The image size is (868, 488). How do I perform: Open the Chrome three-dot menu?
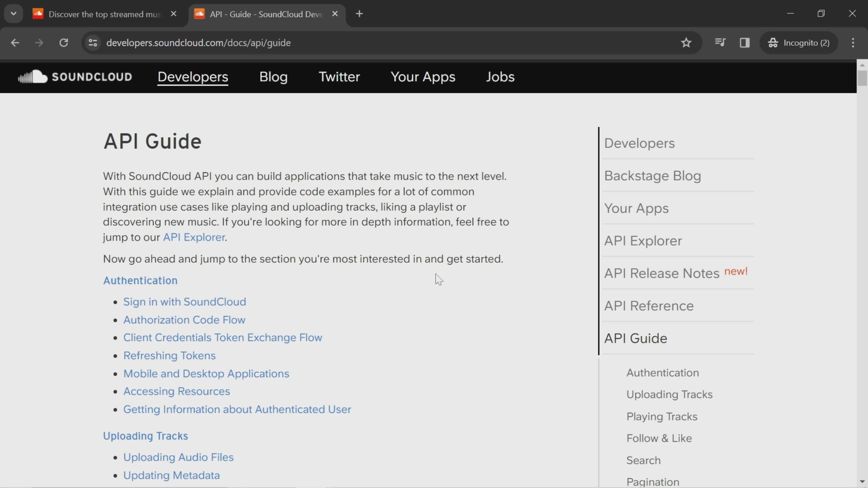[853, 43]
